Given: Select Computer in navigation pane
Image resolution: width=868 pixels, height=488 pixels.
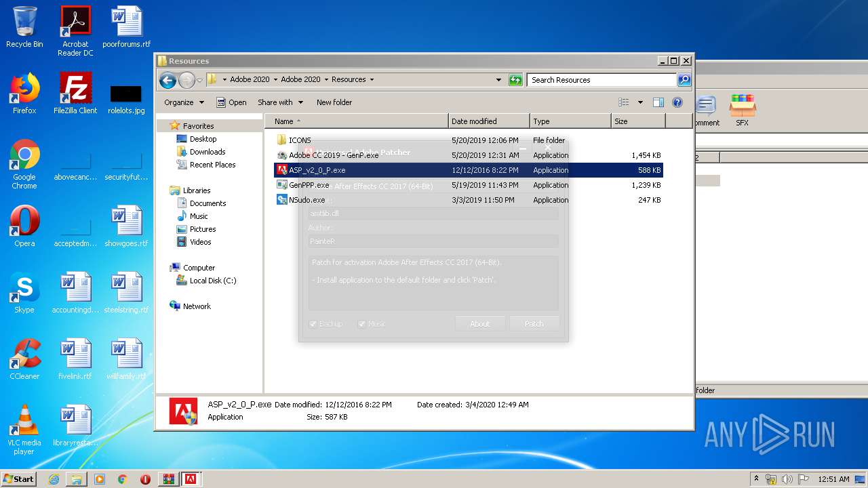Looking at the screenshot, I should [x=199, y=268].
